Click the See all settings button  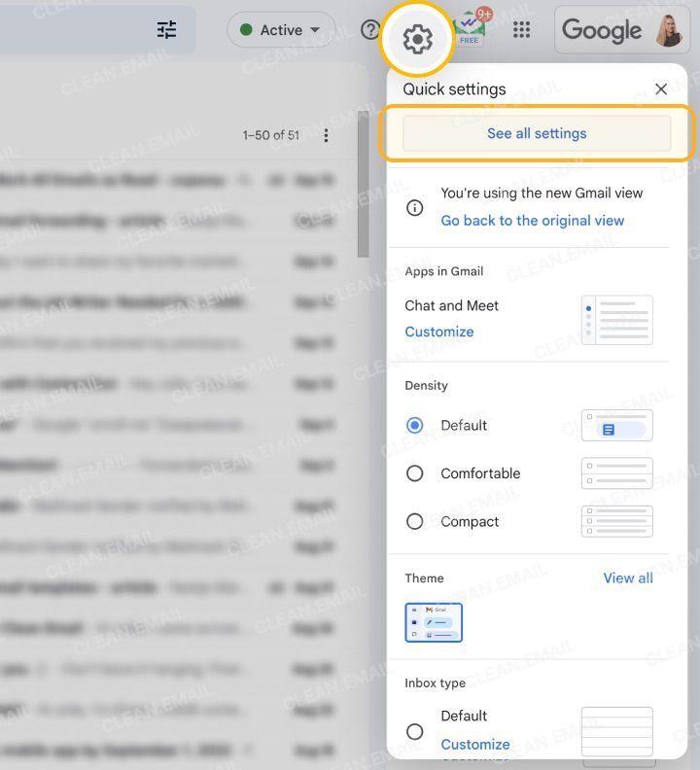537,133
